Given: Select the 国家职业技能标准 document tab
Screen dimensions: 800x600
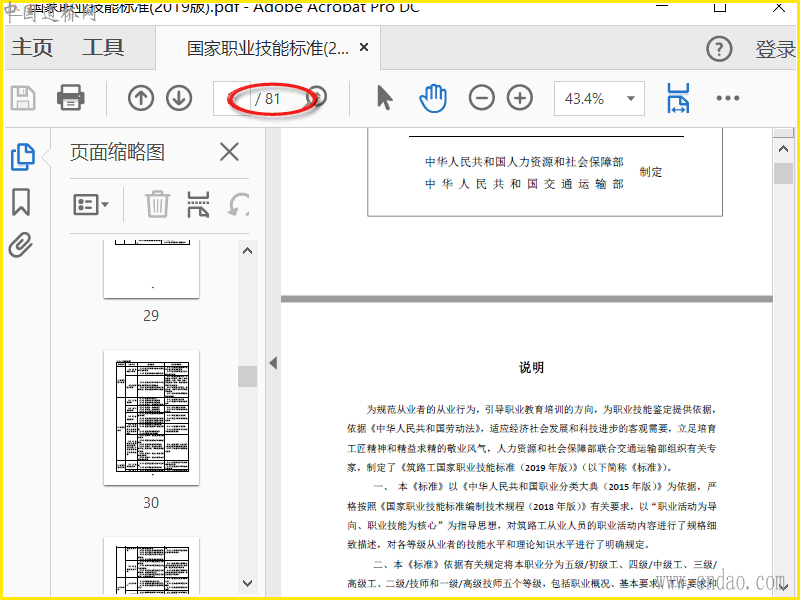Looking at the screenshot, I should [267, 48].
